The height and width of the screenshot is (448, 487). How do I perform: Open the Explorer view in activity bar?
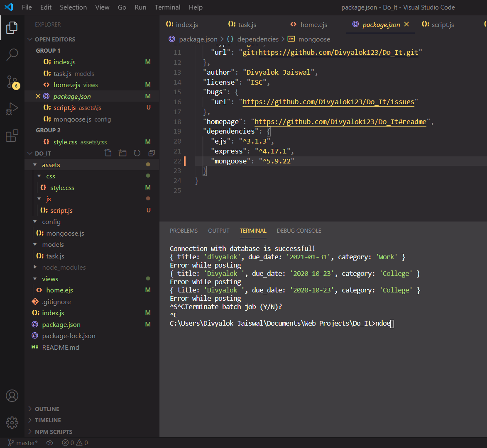coord(12,28)
